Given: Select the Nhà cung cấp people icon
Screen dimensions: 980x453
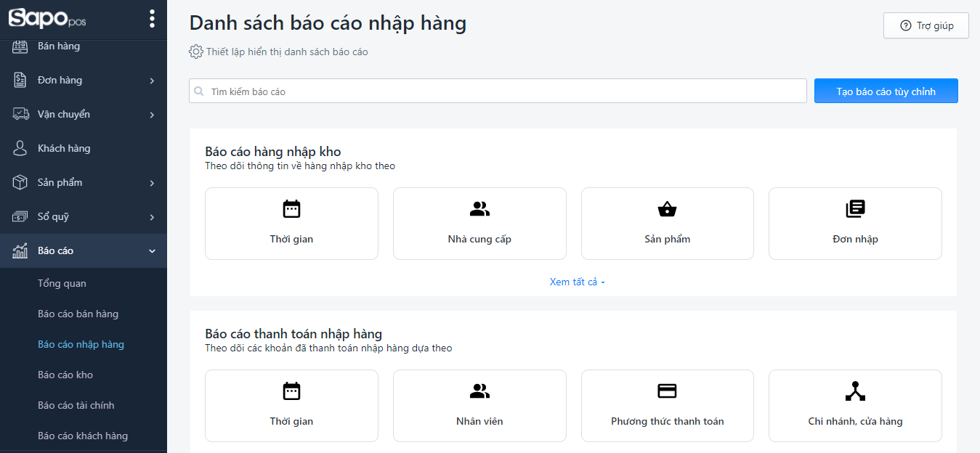Looking at the screenshot, I should coord(479,209).
